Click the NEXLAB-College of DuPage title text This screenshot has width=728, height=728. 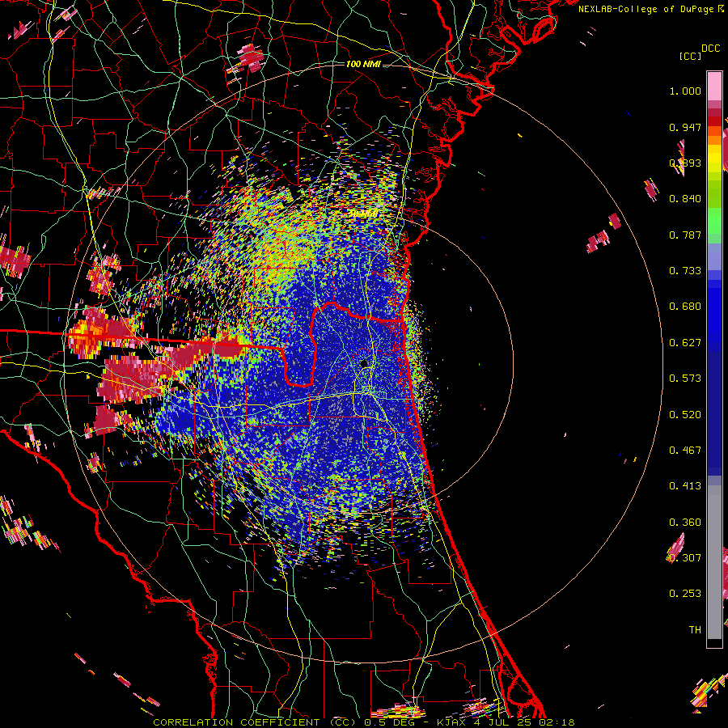click(646, 9)
